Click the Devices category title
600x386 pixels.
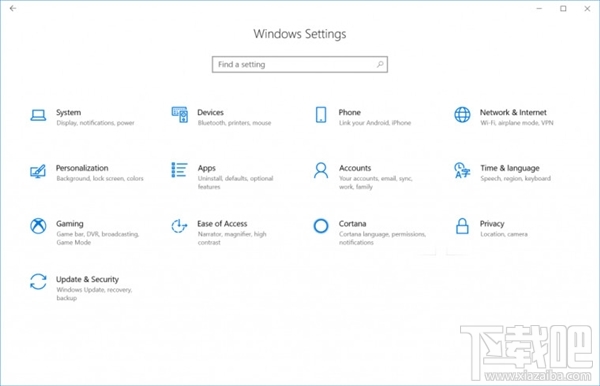210,112
